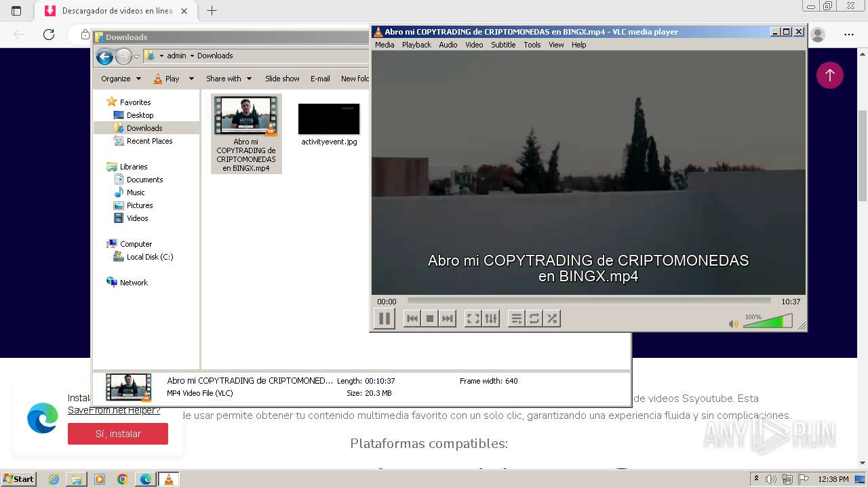Image resolution: width=868 pixels, height=488 pixels.
Task: Launch Internet Explorer from taskbar
Action: [54, 479]
